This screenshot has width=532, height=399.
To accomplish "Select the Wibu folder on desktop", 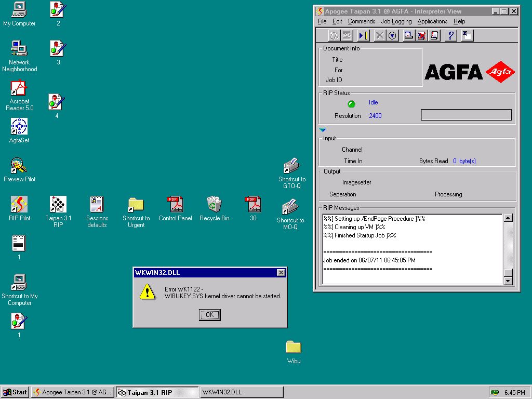I will pos(294,353).
